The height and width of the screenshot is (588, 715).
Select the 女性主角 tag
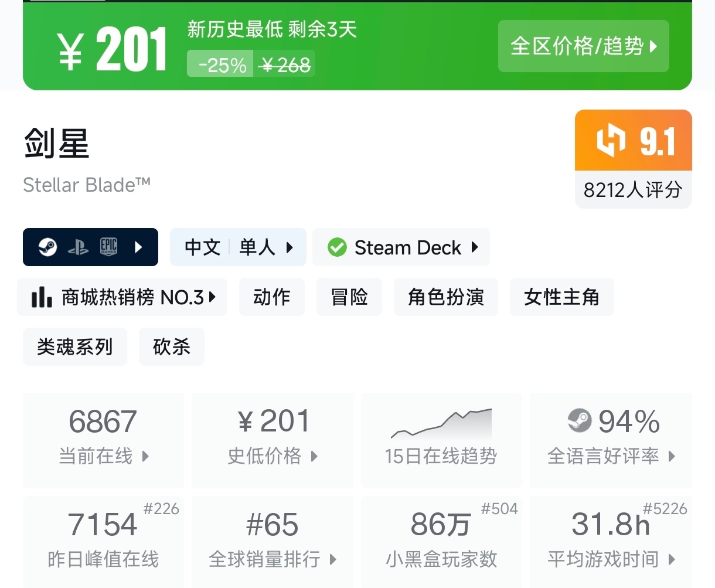click(561, 297)
